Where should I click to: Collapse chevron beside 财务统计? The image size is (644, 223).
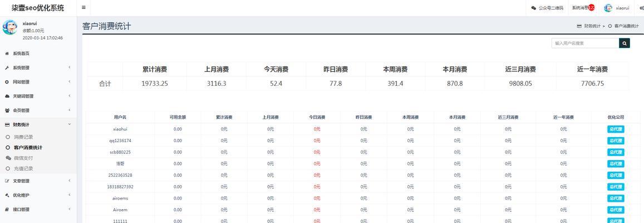(70, 124)
